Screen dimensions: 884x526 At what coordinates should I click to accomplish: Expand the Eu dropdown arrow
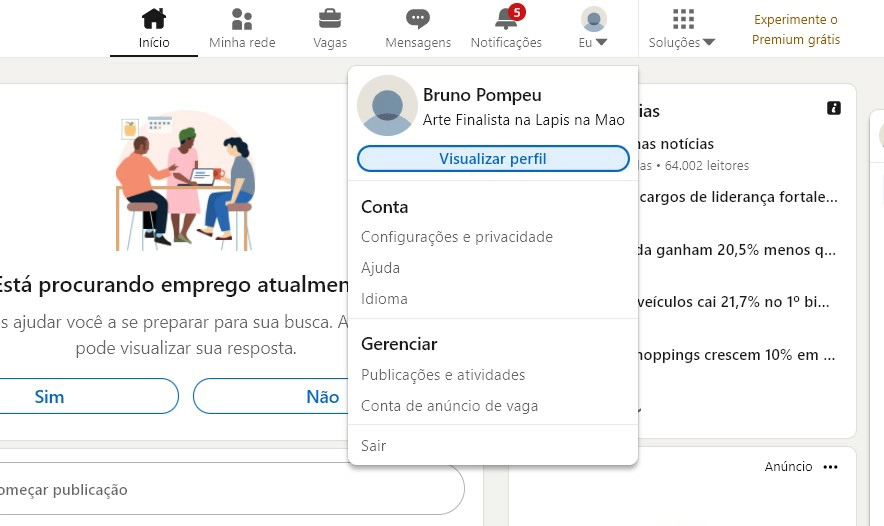[601, 42]
